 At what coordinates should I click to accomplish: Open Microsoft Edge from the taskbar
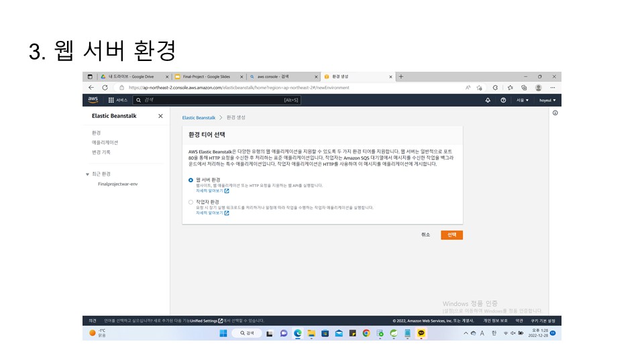[x=298, y=333]
